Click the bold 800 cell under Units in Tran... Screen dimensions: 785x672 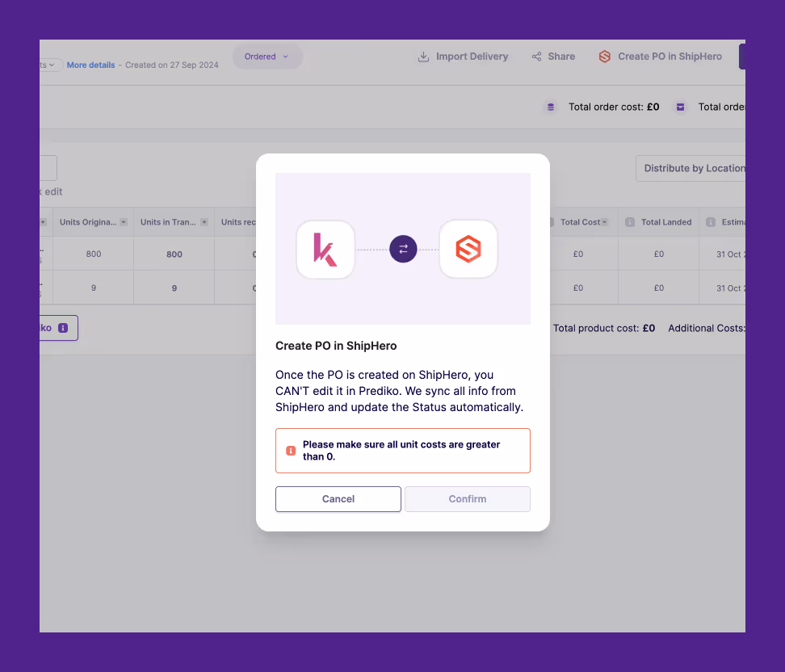coord(174,254)
